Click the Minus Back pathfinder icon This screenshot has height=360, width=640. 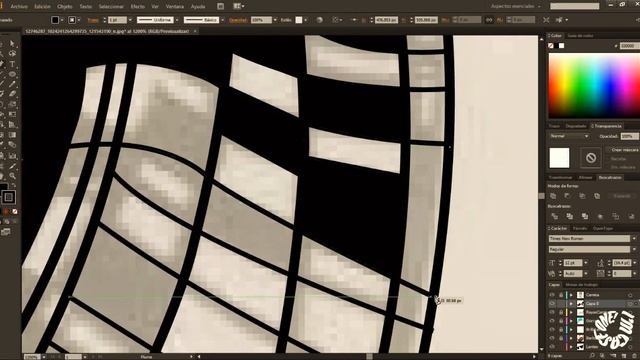[x=631, y=216]
